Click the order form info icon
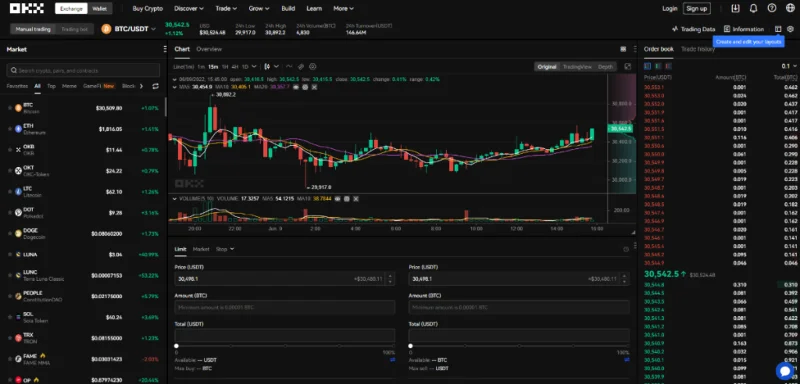Screen dimensions: 800x384 (626, 249)
